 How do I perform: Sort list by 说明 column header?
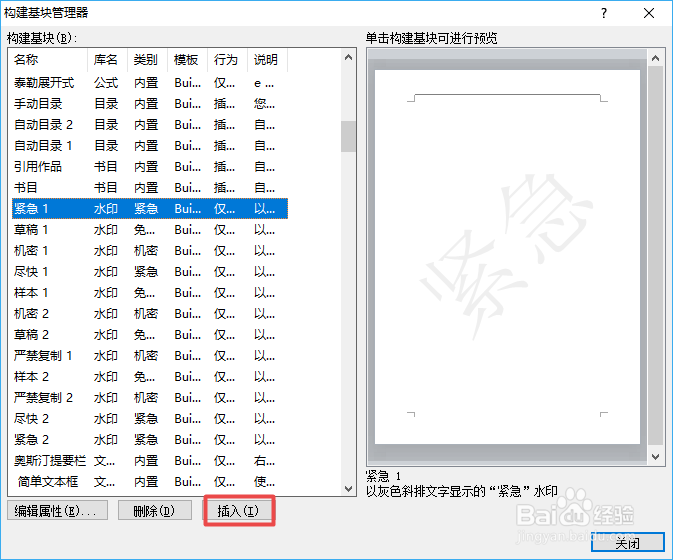click(267, 60)
